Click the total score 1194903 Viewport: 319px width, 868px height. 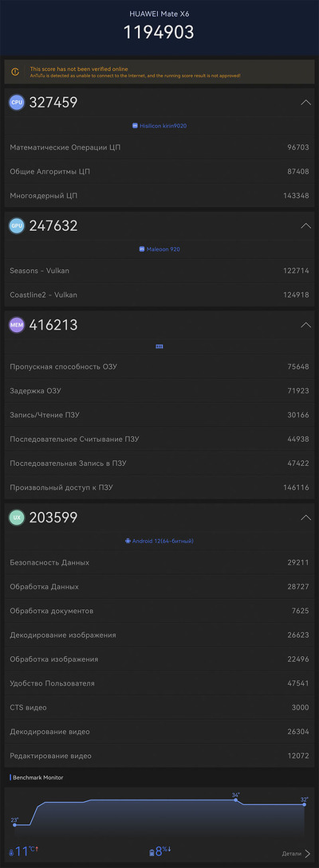click(159, 32)
